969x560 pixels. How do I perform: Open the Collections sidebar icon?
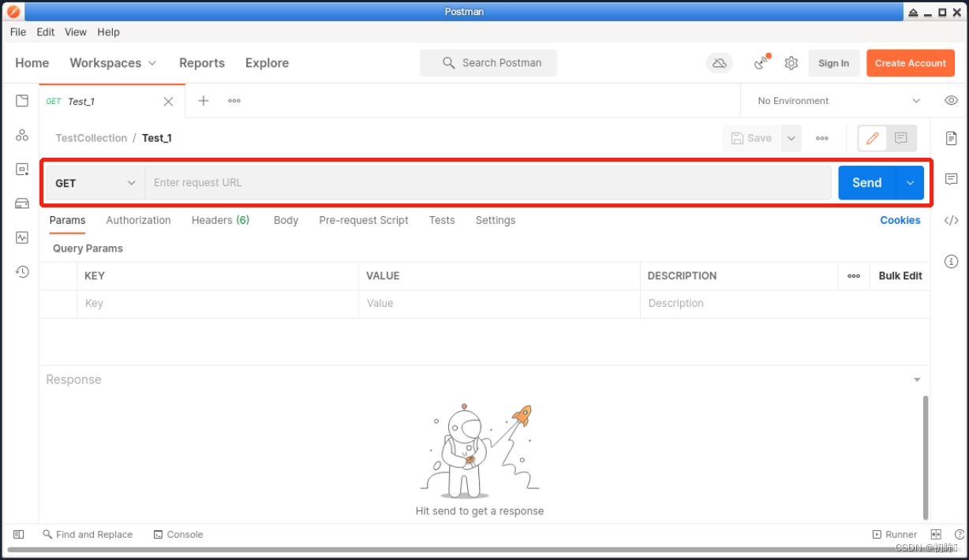point(22,101)
